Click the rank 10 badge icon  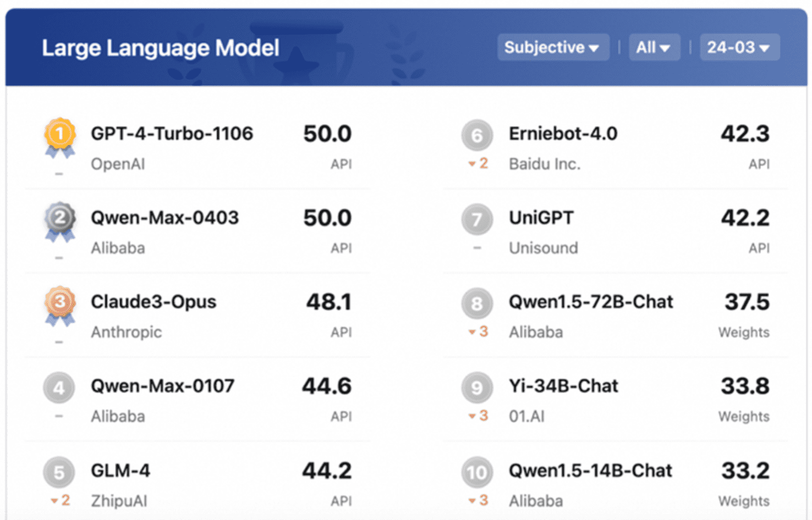[x=477, y=472]
